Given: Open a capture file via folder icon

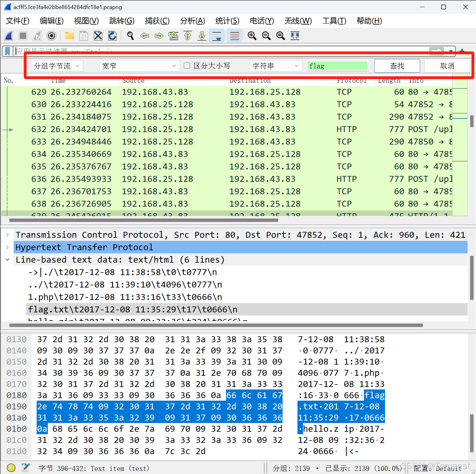Looking at the screenshot, I should click(x=69, y=36).
